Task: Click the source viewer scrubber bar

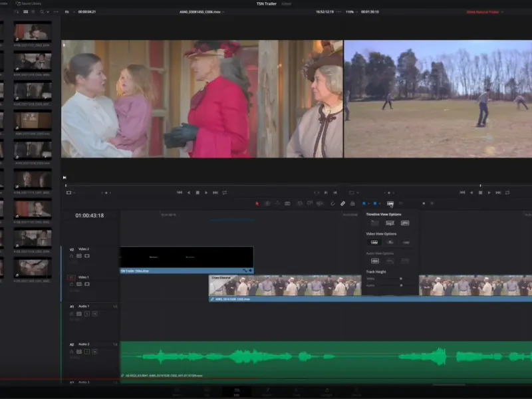Action: [x=203, y=186]
